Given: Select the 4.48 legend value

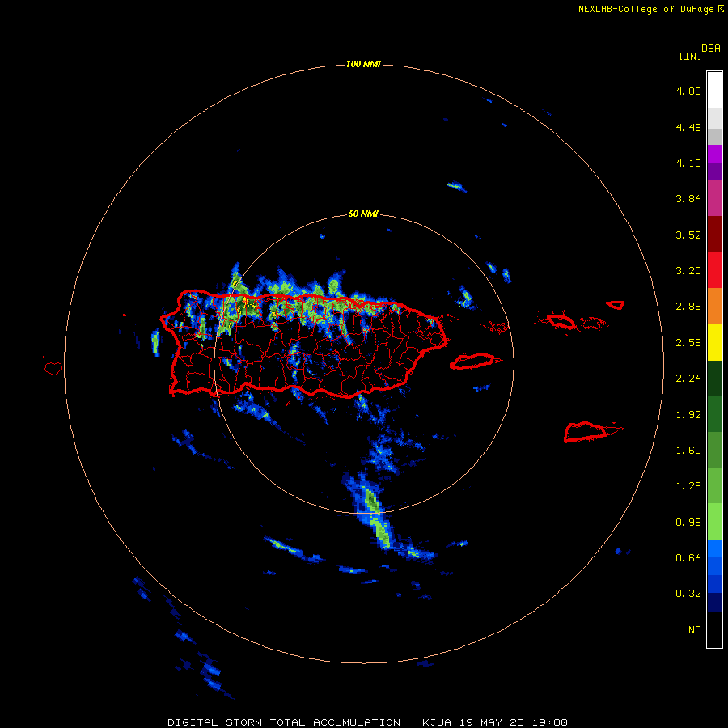Looking at the screenshot, I should [688, 127].
